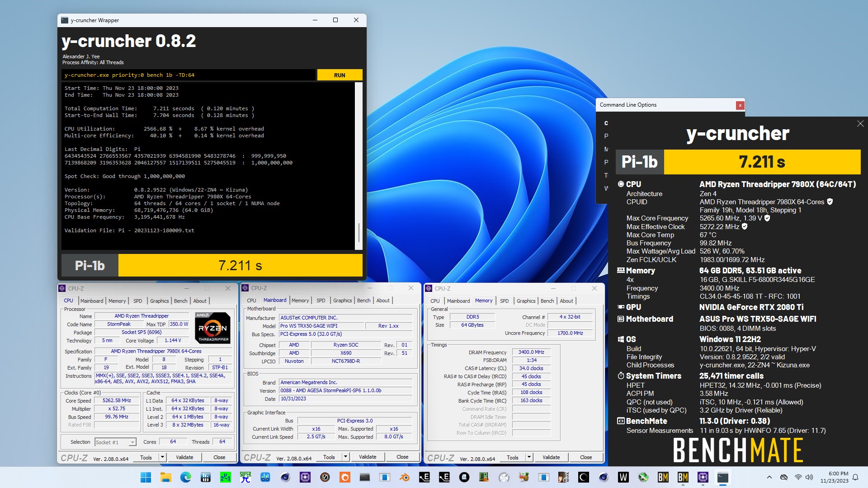Image resolution: width=868 pixels, height=488 pixels.
Task: Click Validate in the CPU-Z Mainboard window
Action: pyautogui.click(x=368, y=457)
